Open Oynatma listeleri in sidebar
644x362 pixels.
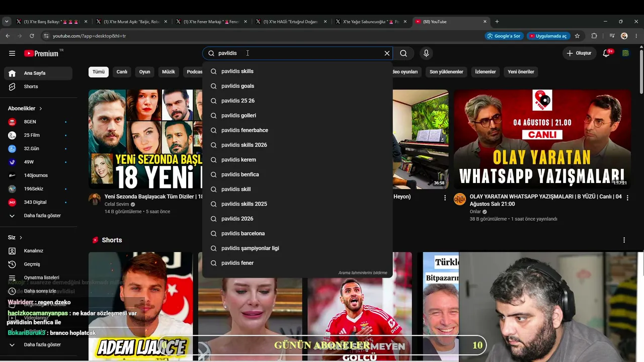tap(38, 278)
